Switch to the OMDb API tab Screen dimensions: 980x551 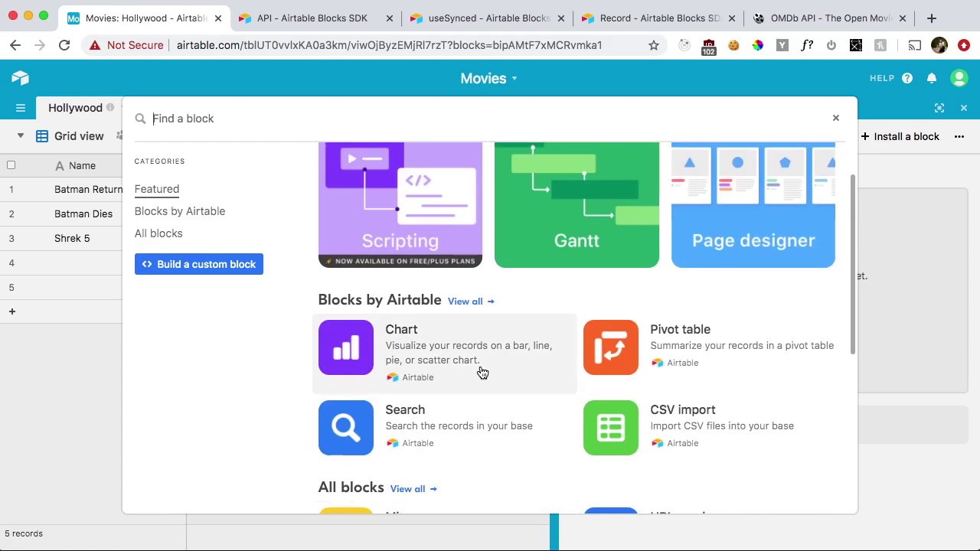(x=830, y=18)
